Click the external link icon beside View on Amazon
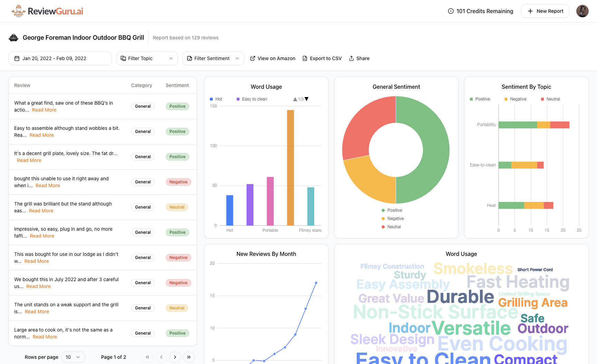Screen dimensions: 597x364 [252, 58]
